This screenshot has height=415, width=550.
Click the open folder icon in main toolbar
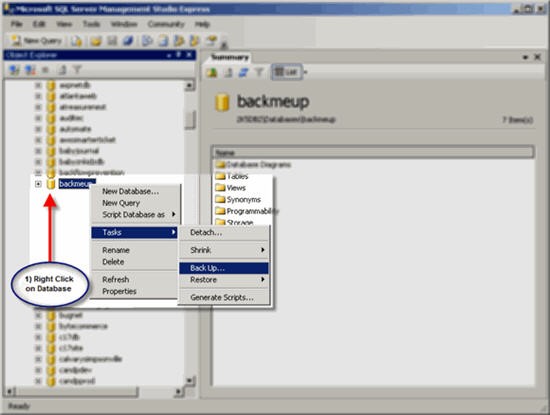tap(96, 41)
